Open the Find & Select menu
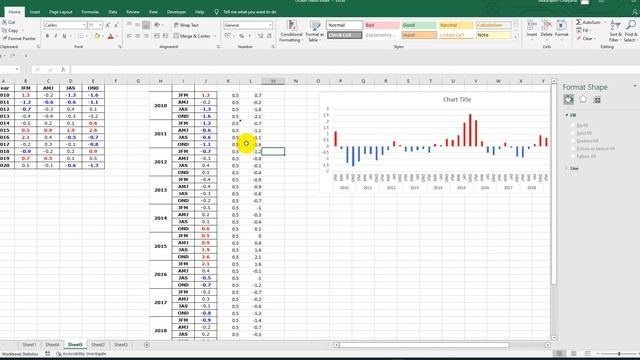640x360 pixels. pyautogui.click(x=631, y=31)
